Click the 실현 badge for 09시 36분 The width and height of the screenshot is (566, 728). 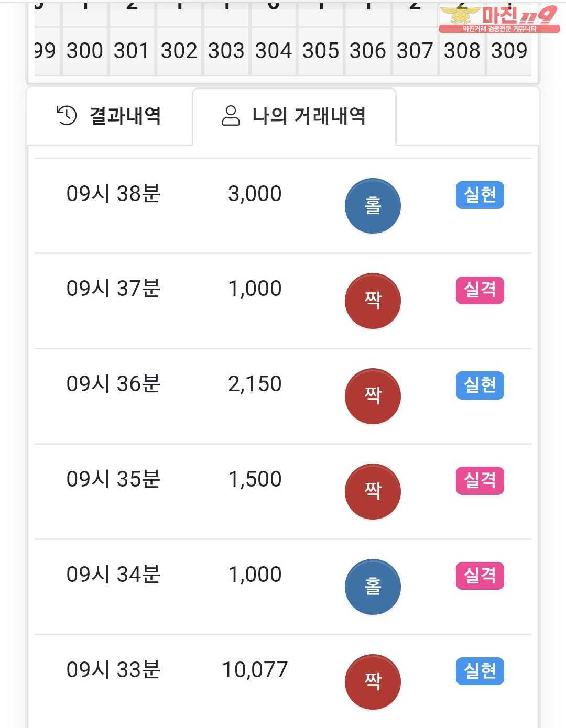tap(480, 385)
